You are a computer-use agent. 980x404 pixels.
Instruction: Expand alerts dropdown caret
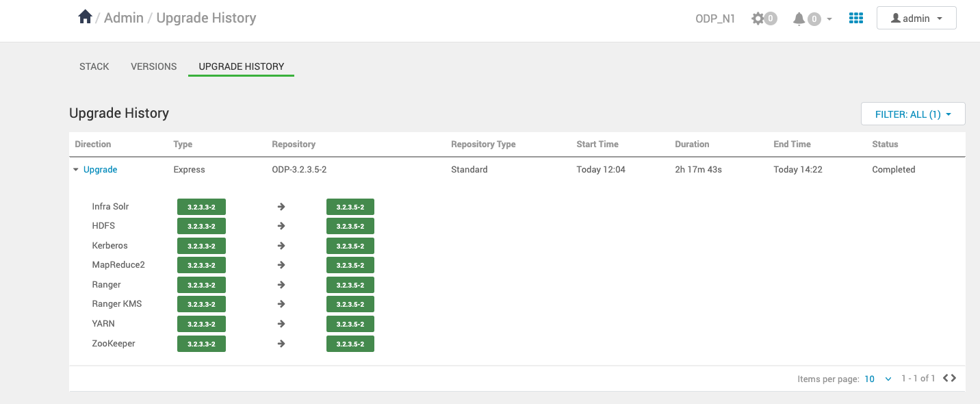click(829, 19)
